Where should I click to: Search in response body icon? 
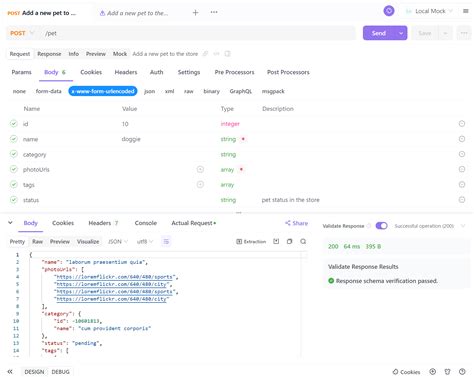coord(303,241)
